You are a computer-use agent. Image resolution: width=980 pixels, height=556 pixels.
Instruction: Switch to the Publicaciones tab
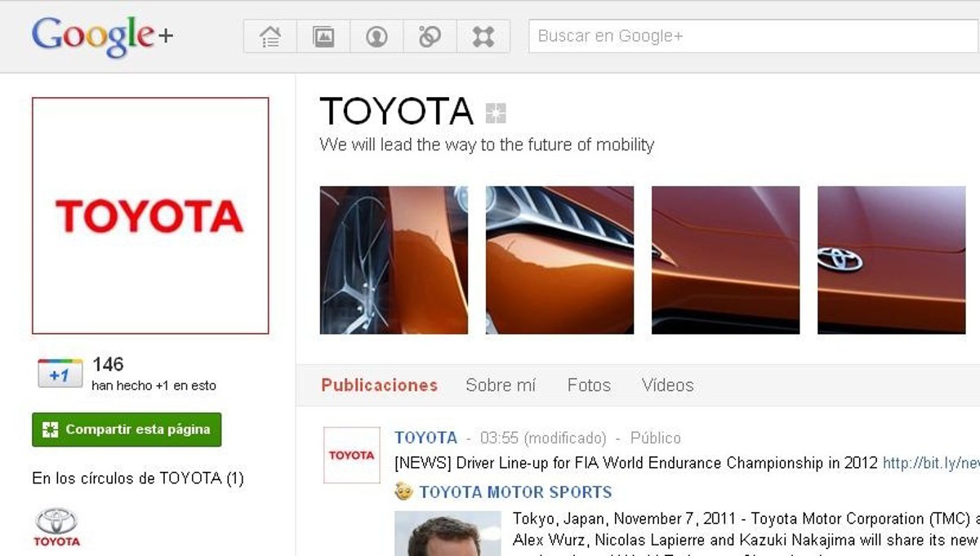pos(379,385)
